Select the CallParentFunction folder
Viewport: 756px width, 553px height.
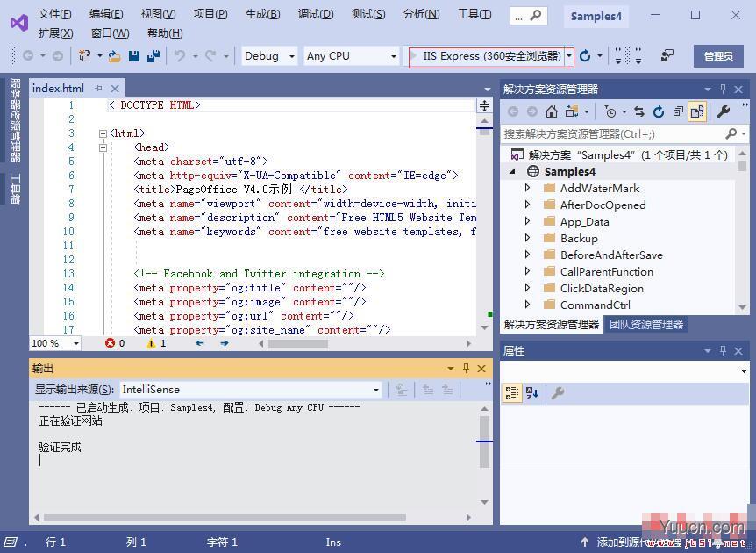click(606, 272)
